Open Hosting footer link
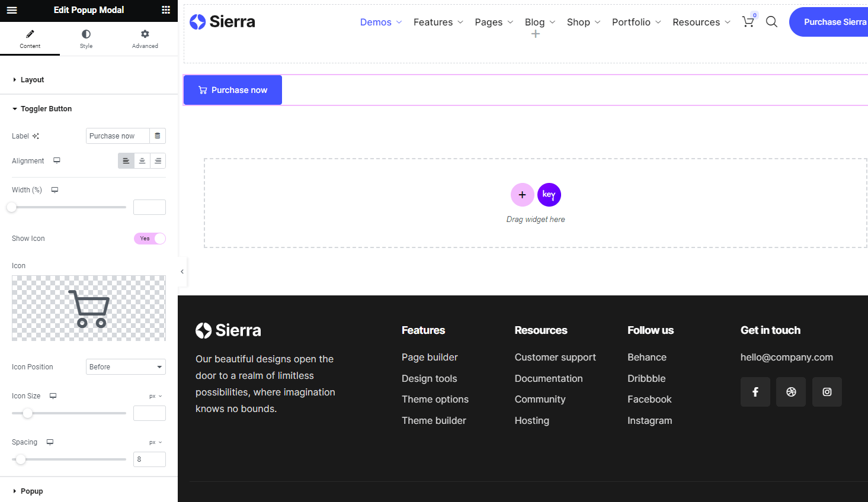Screen dimensions: 868x502 (x=531, y=421)
